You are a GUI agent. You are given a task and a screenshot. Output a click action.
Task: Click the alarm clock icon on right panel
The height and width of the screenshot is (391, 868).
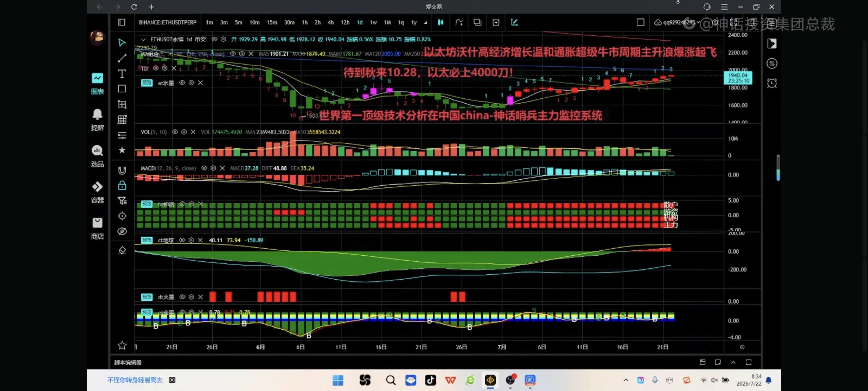coord(772,83)
